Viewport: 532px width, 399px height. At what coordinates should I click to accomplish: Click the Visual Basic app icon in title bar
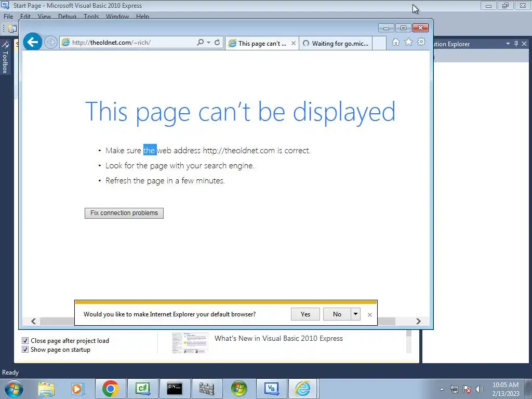coord(5,5)
